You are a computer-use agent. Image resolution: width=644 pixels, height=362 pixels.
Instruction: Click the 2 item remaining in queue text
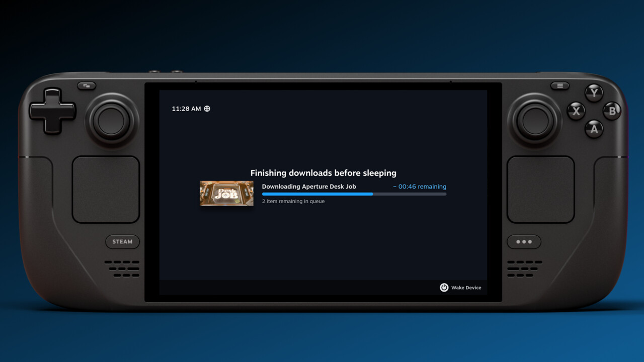click(293, 201)
